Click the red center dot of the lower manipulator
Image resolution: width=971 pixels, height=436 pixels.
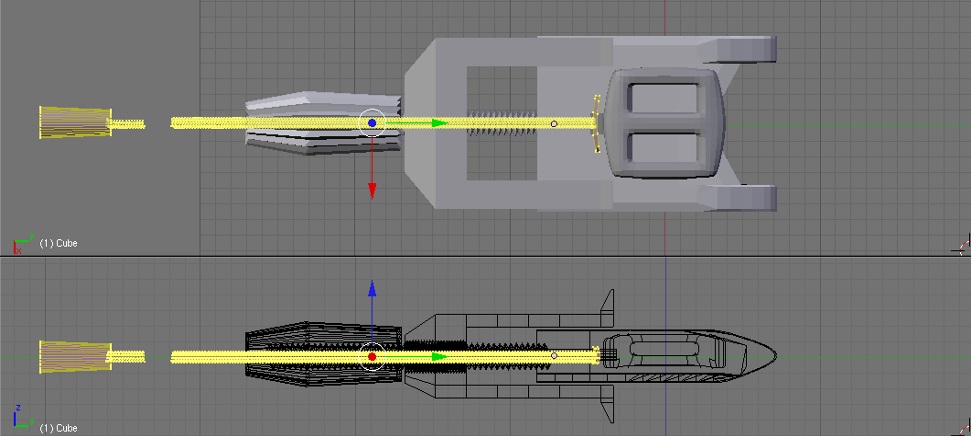(372, 357)
